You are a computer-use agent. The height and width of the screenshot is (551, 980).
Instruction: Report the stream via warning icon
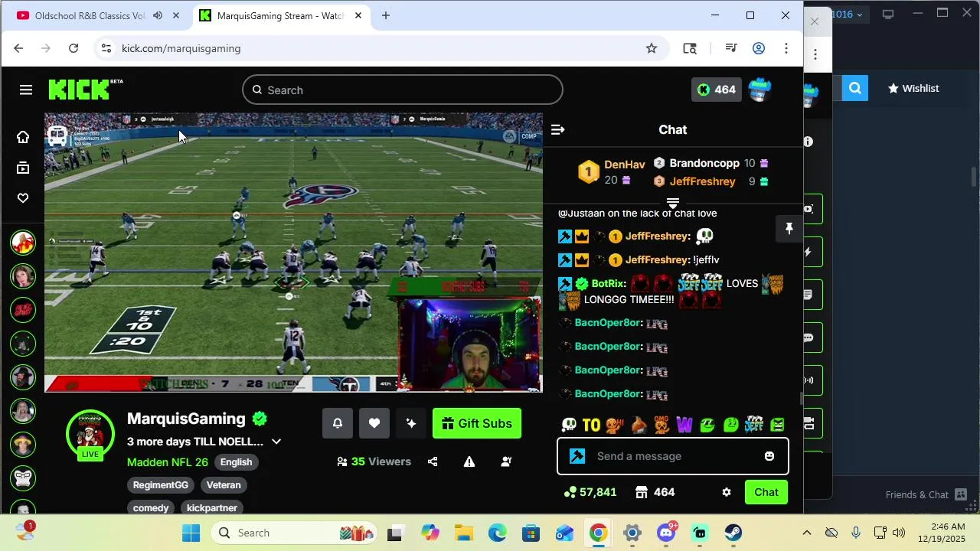[469, 461]
